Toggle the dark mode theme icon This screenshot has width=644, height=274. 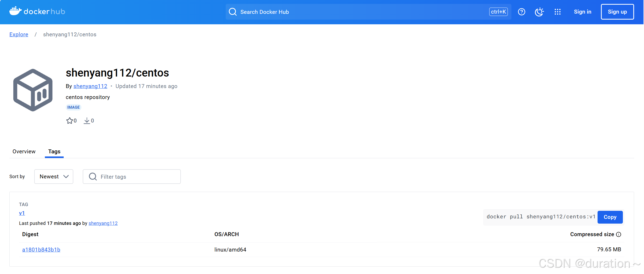[539, 12]
